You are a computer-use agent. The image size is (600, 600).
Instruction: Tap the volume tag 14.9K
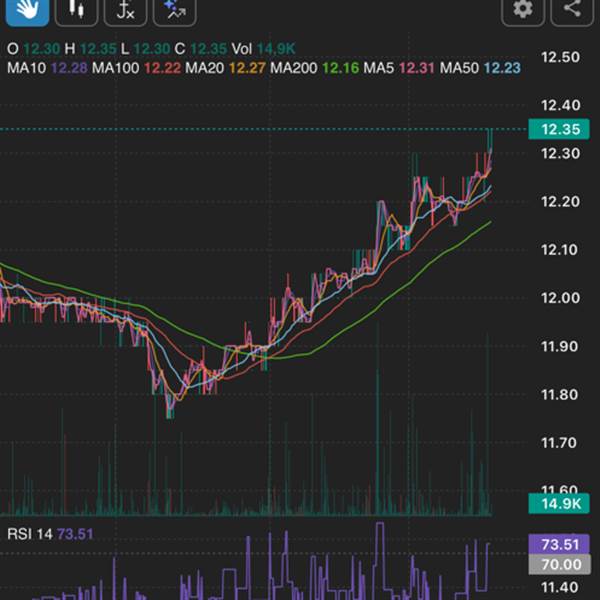tap(559, 504)
